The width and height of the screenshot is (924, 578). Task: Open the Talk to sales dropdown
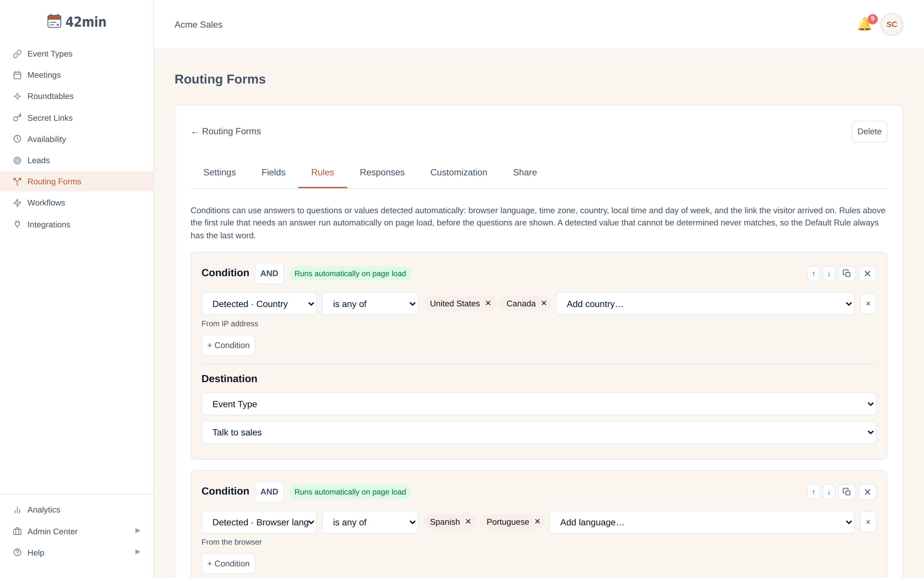pyautogui.click(x=539, y=432)
